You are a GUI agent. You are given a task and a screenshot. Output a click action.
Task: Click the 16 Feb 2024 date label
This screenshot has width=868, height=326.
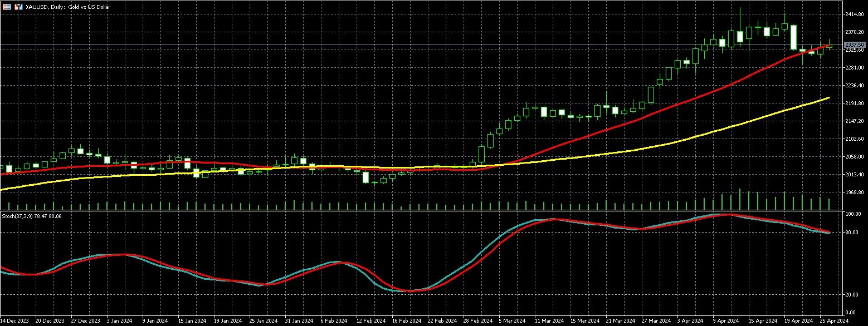[406, 321]
